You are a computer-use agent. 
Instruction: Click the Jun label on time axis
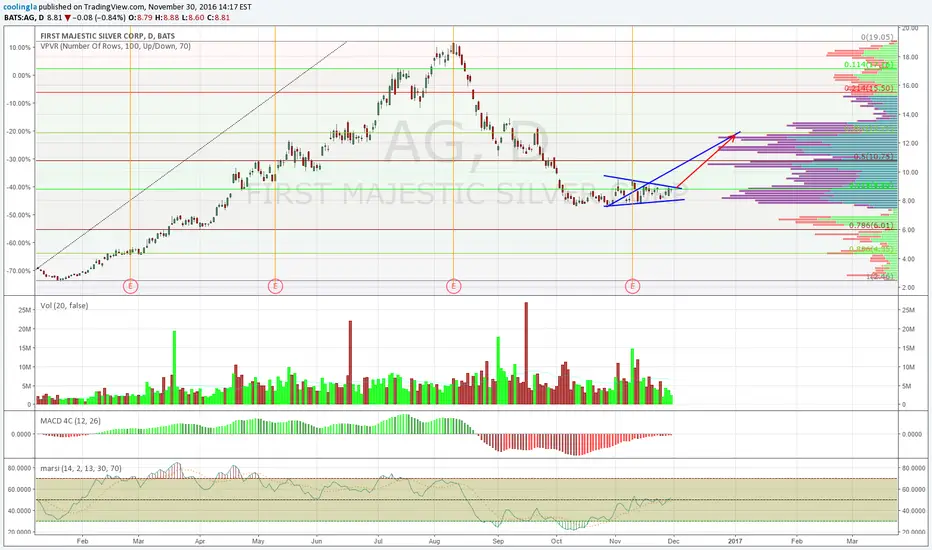pos(316,541)
